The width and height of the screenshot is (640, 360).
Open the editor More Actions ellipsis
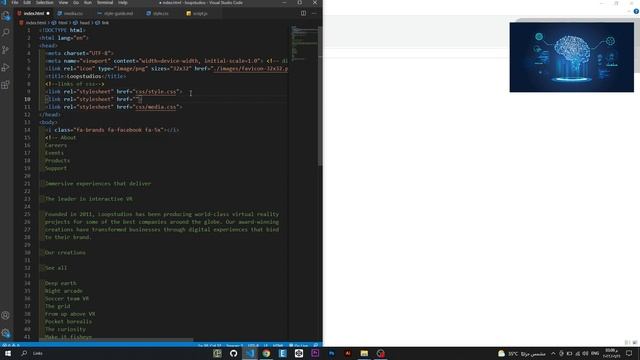click(314, 13)
